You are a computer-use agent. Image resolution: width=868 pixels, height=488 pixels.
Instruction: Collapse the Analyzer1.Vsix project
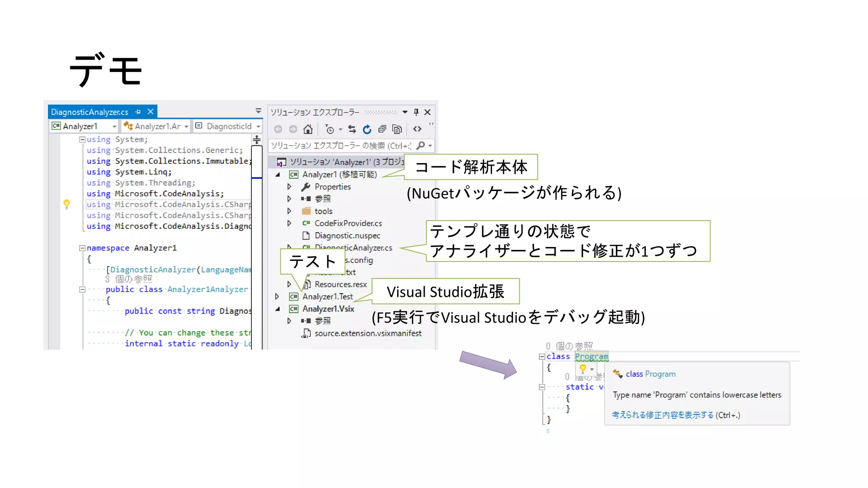click(278, 309)
